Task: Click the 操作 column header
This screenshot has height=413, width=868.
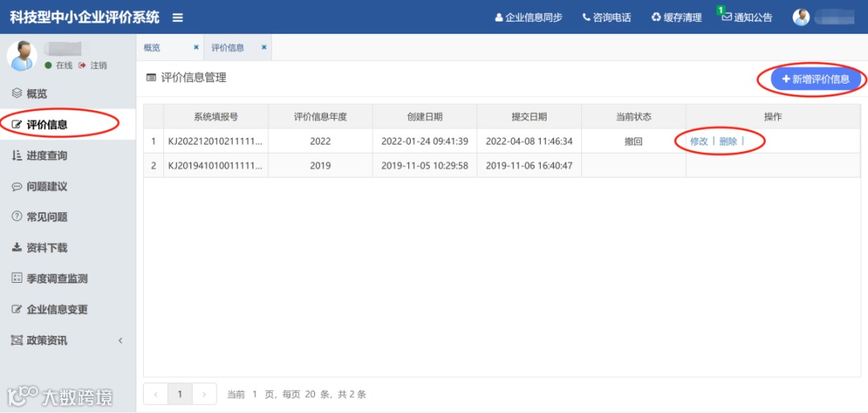Action: click(x=773, y=117)
